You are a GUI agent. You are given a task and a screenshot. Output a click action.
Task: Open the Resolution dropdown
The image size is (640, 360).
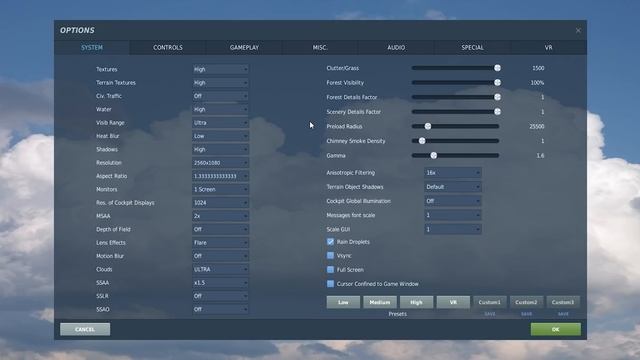tap(220, 163)
